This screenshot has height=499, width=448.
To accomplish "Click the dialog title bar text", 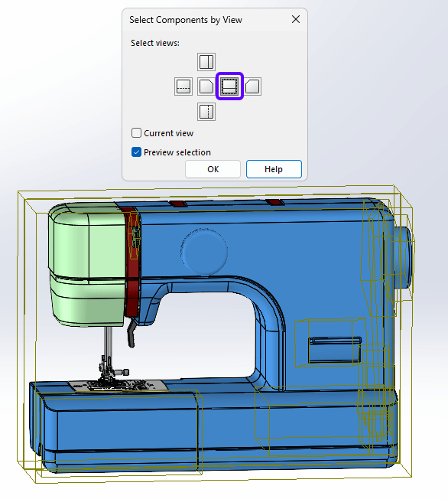I will (186, 20).
